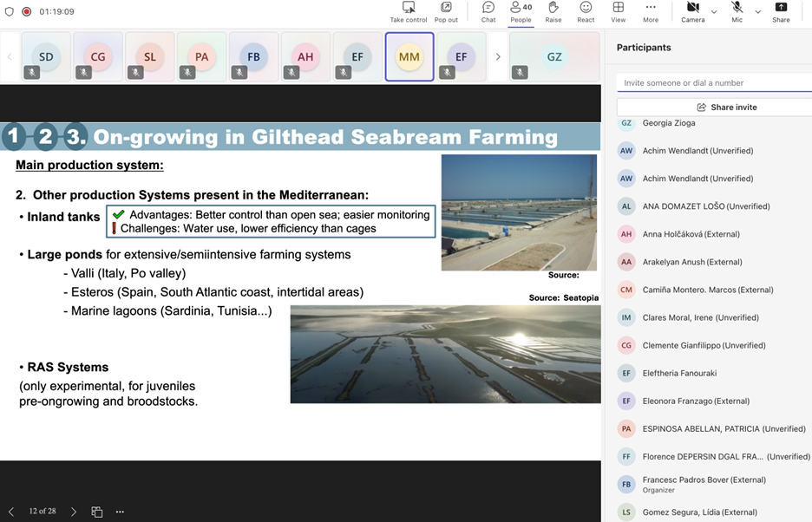Viewport: 812px width, 522px height.
Task: Expand mic options dropdown arrow
Action: [x=757, y=12]
